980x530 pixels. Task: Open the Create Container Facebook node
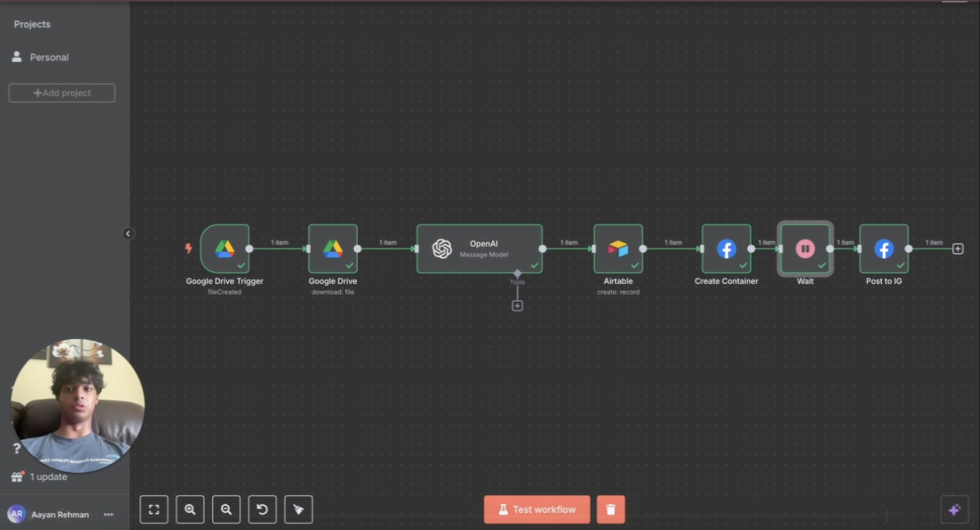tap(726, 249)
